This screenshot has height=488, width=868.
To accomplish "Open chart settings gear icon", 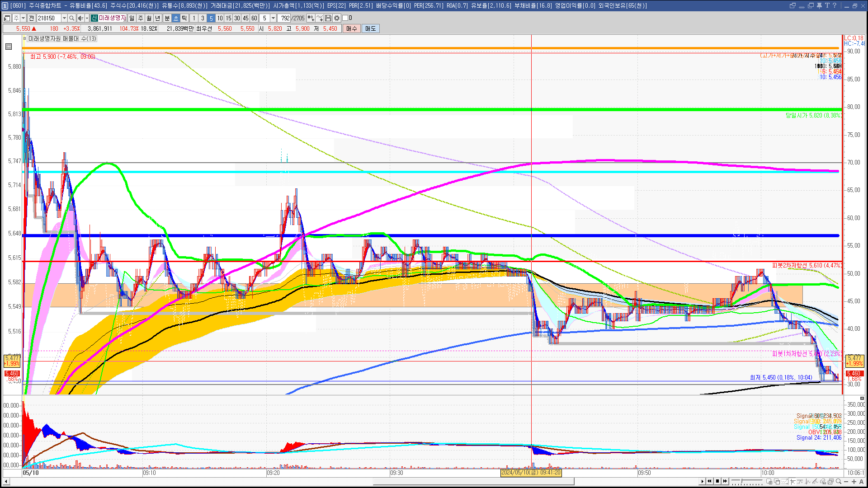I will click(x=337, y=18).
